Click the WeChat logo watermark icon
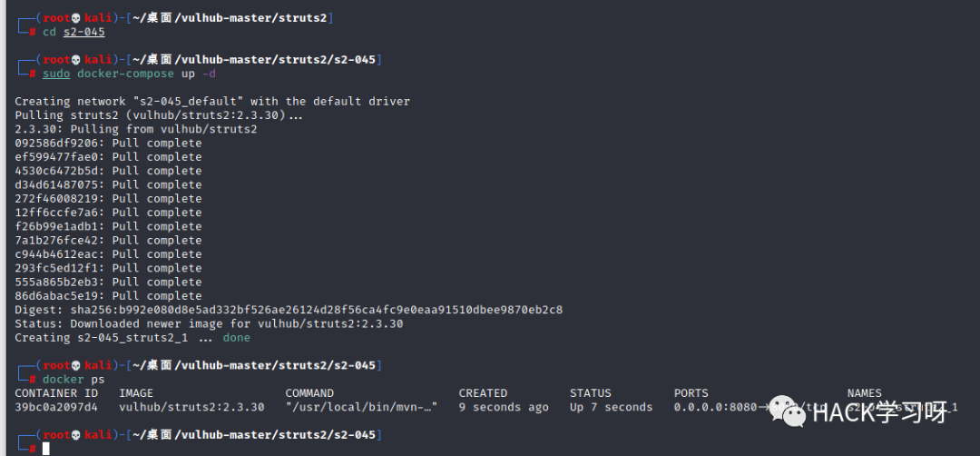The width and height of the screenshot is (980, 456). [x=788, y=411]
